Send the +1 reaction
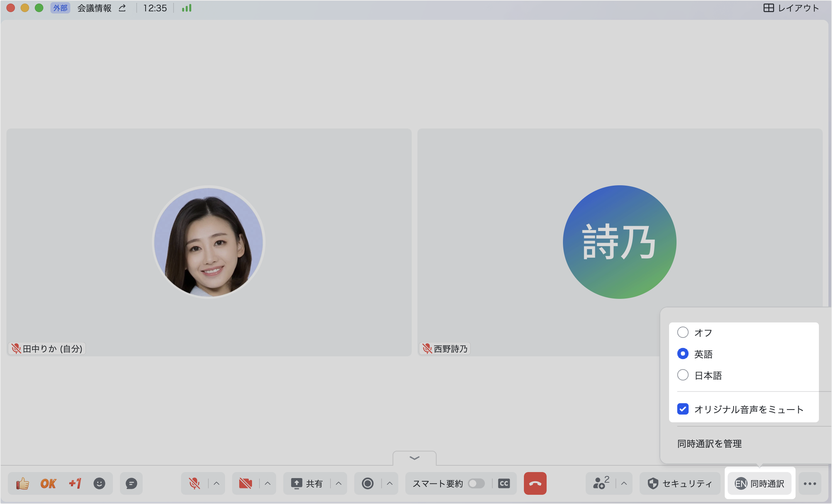 pos(75,483)
